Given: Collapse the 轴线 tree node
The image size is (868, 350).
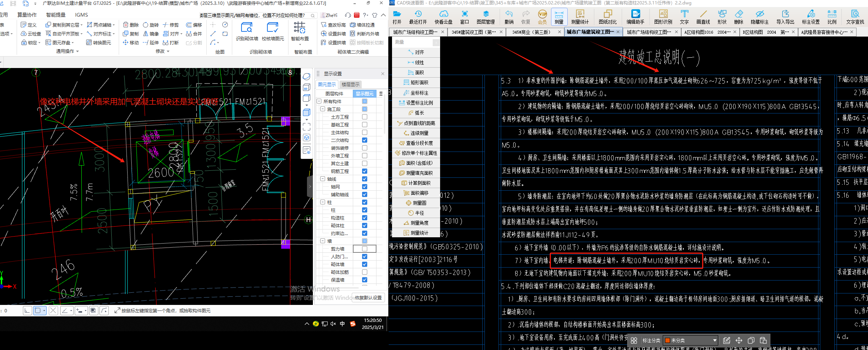Looking at the screenshot, I should coord(323,179).
